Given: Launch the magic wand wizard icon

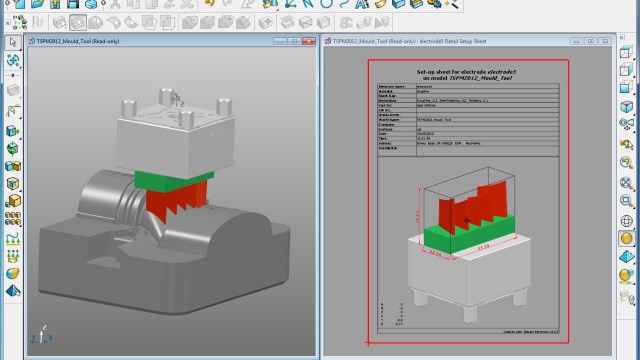Looking at the screenshot, I should (451, 4).
